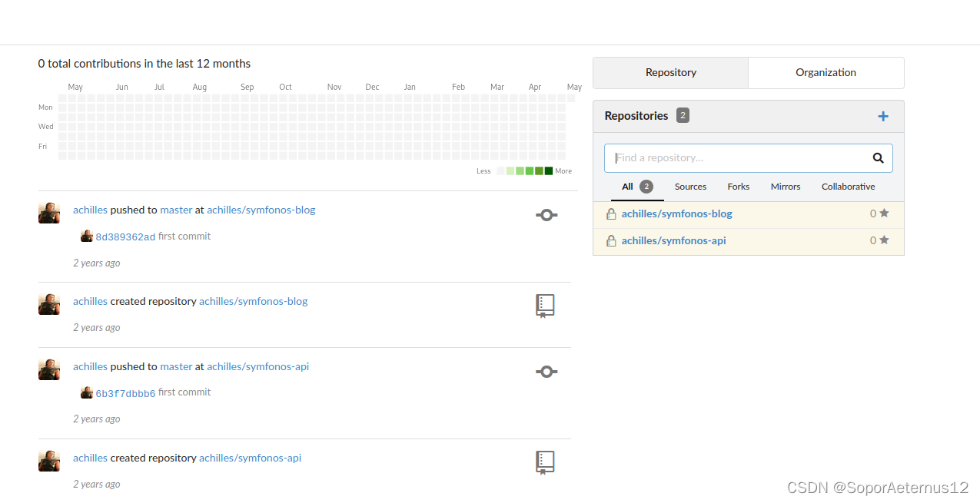Click achilles avatar on created symfonos-api entry
This screenshot has width=980, height=503.
coord(49,461)
